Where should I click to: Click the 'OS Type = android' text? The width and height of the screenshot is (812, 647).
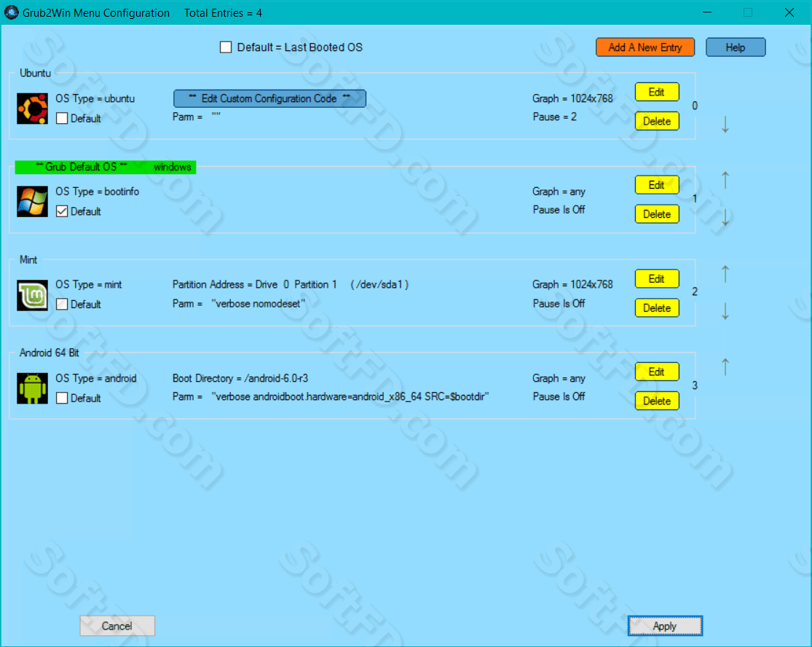(x=96, y=378)
